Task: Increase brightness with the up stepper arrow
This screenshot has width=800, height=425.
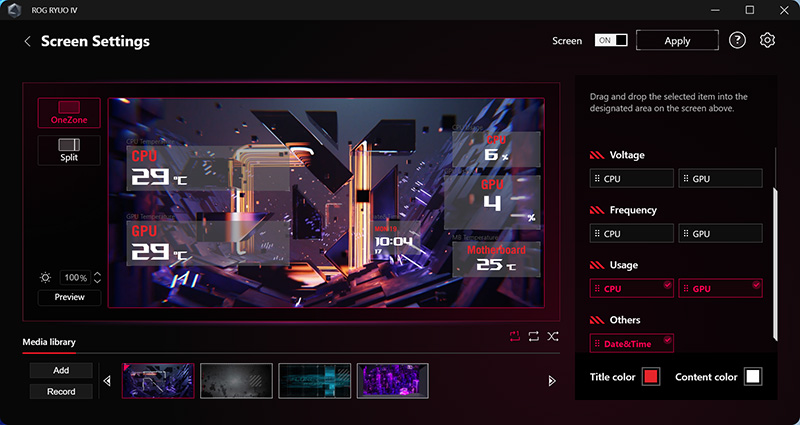Action: pos(97,274)
